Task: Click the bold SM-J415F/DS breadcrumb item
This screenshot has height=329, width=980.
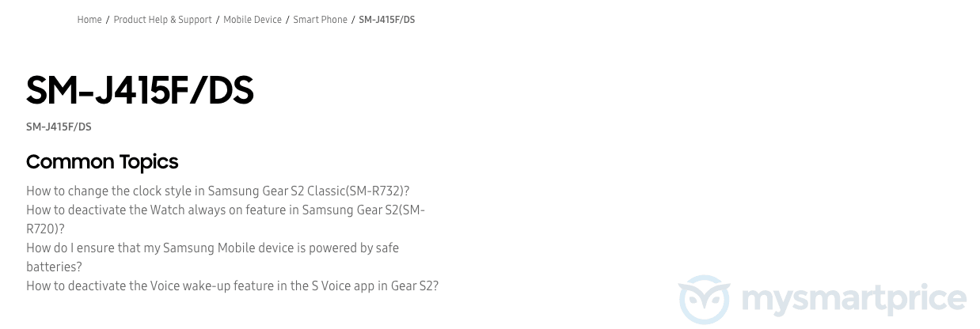Action: click(x=387, y=20)
